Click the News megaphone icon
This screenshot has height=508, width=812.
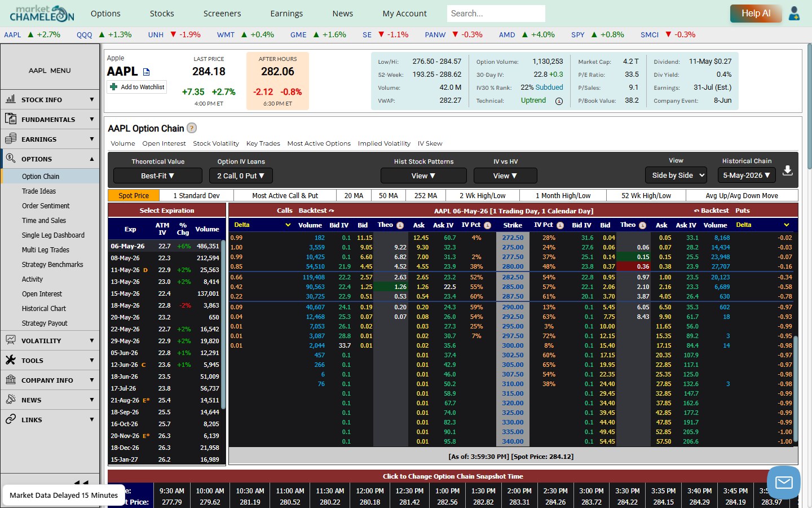[11, 399]
